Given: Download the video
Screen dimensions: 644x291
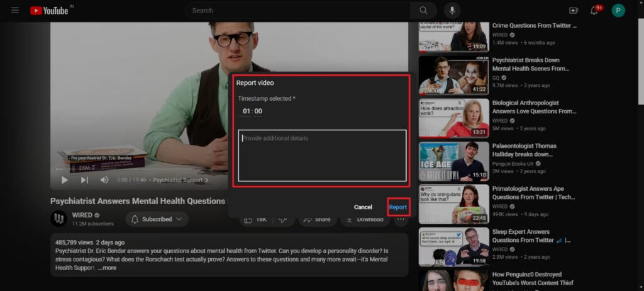Looking at the screenshot, I should point(365,219).
